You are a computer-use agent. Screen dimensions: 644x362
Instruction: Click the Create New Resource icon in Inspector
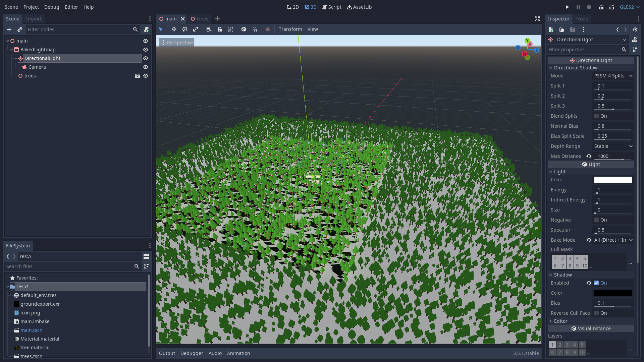551,29
